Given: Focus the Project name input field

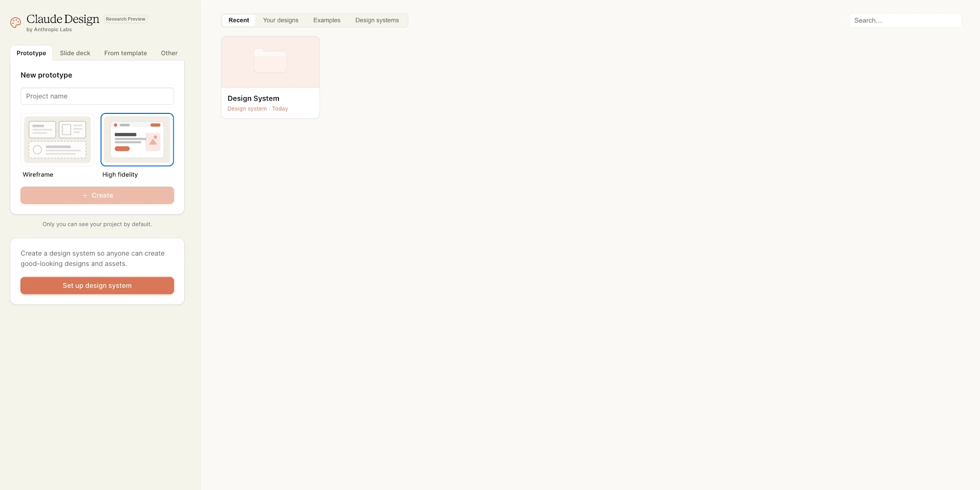Looking at the screenshot, I should pos(97,96).
